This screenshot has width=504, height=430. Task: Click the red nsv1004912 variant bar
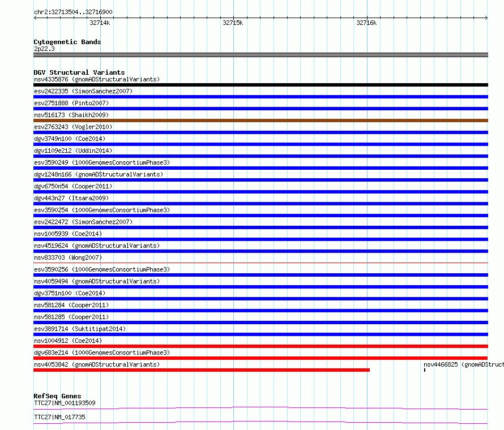pos(260,346)
